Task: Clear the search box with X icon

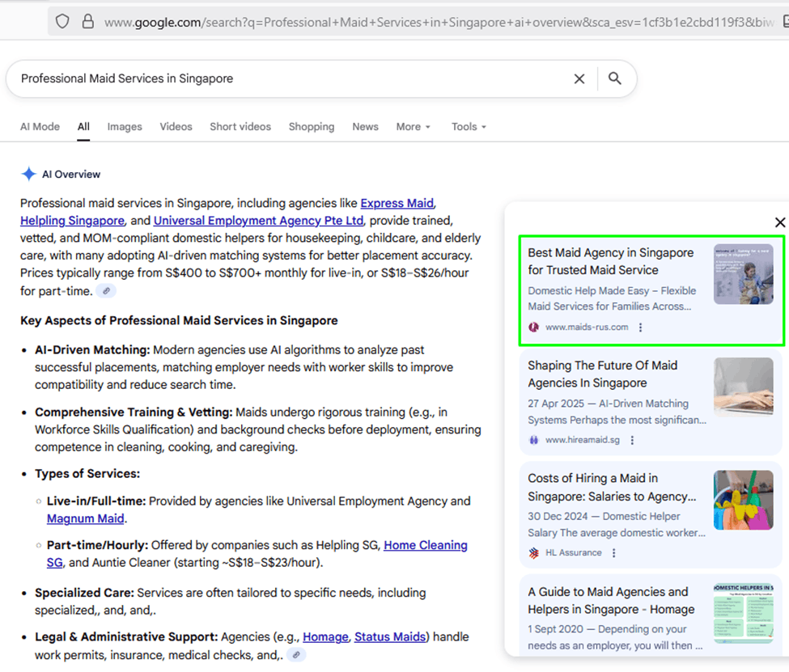Action: [579, 78]
